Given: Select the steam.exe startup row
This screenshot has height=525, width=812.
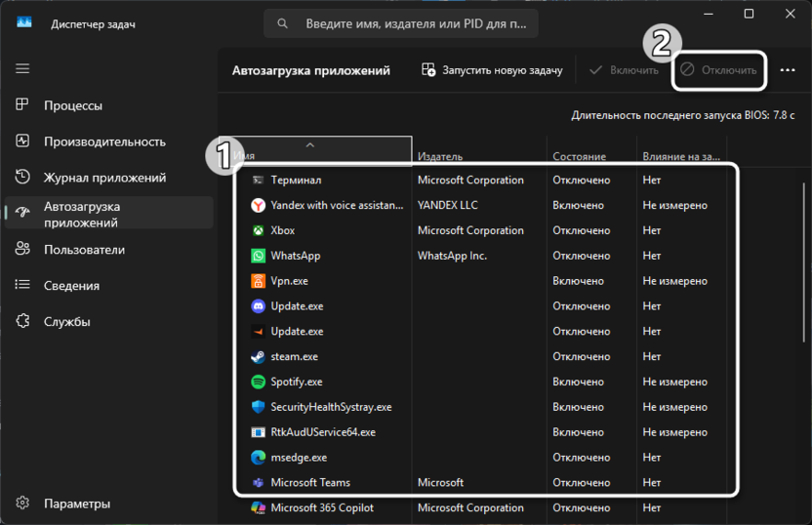Looking at the screenshot, I should [294, 357].
